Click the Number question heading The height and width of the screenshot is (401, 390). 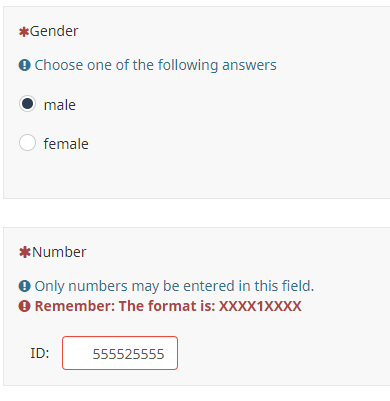tap(59, 252)
